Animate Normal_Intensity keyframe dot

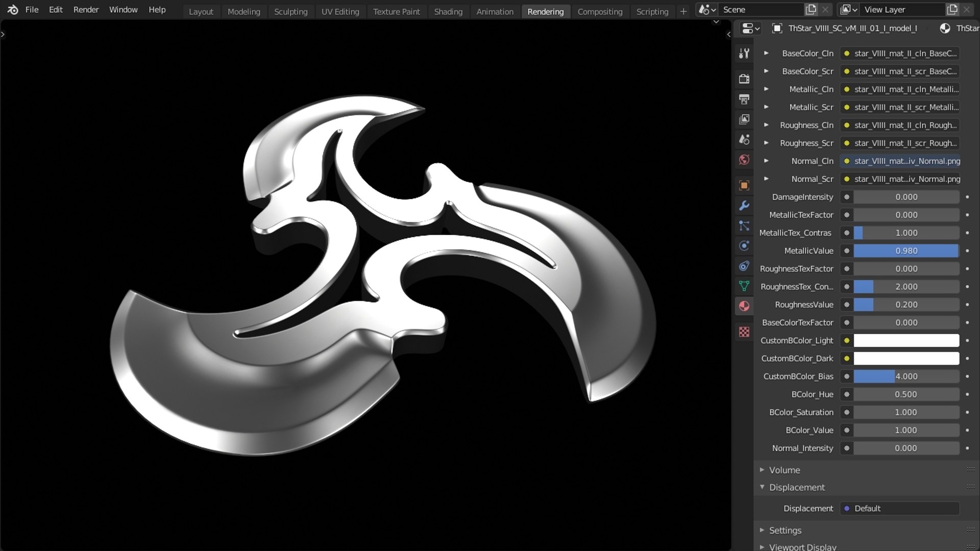[x=967, y=448]
